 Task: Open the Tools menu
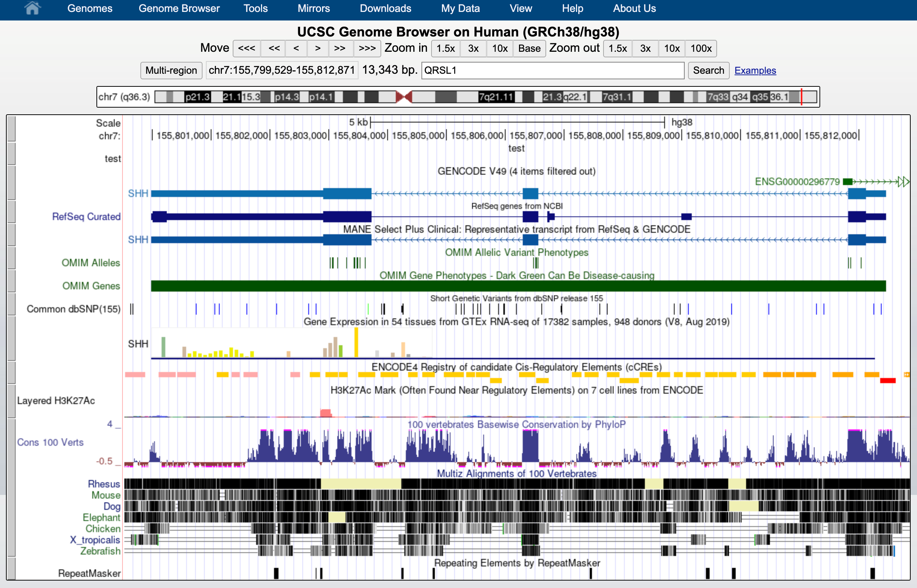point(255,8)
